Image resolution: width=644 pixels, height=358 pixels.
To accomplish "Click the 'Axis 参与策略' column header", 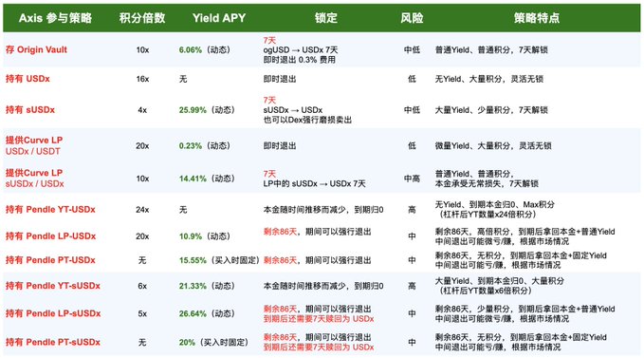I will coord(55,18).
